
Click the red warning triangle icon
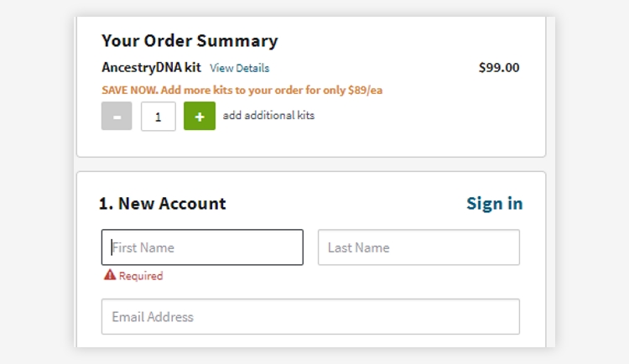point(110,275)
